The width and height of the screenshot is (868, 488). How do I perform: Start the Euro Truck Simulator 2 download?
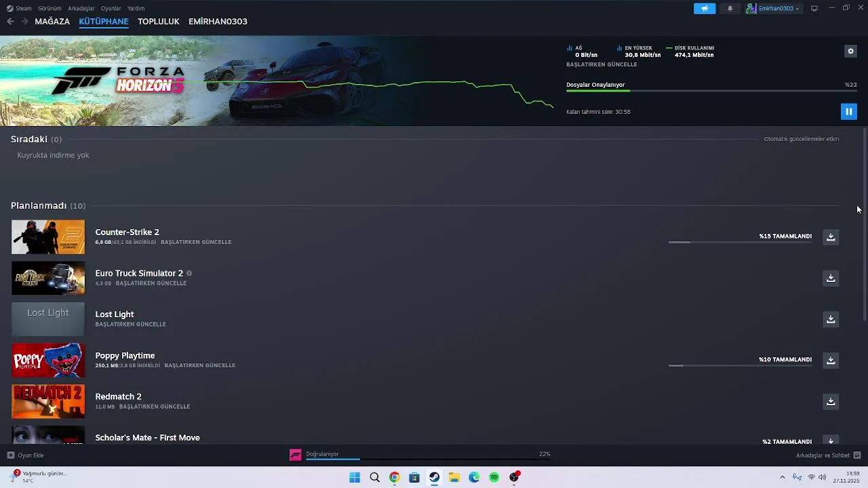(x=831, y=278)
